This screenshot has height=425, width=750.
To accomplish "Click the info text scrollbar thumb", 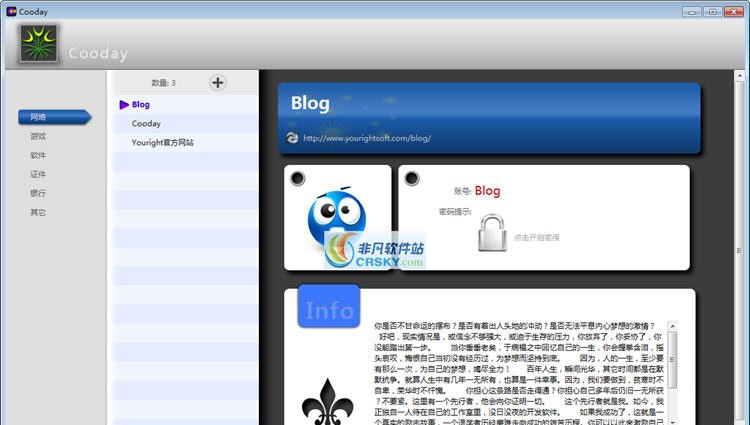I will pos(672,360).
